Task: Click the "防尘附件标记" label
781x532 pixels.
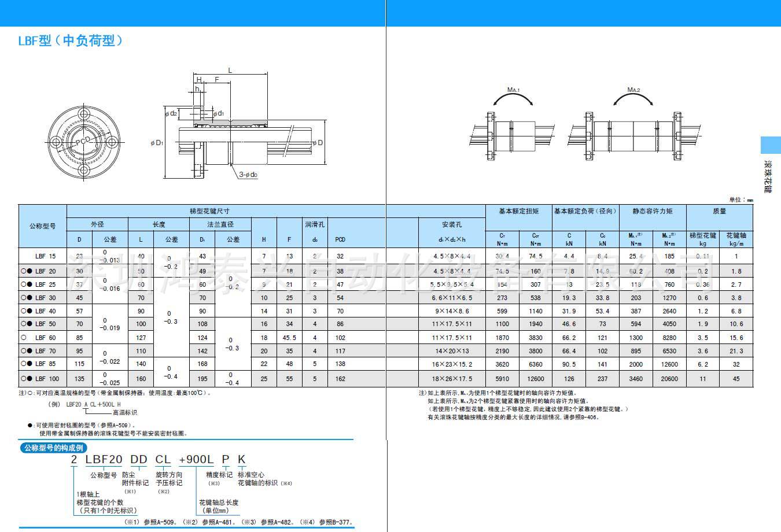Action: click(x=135, y=479)
